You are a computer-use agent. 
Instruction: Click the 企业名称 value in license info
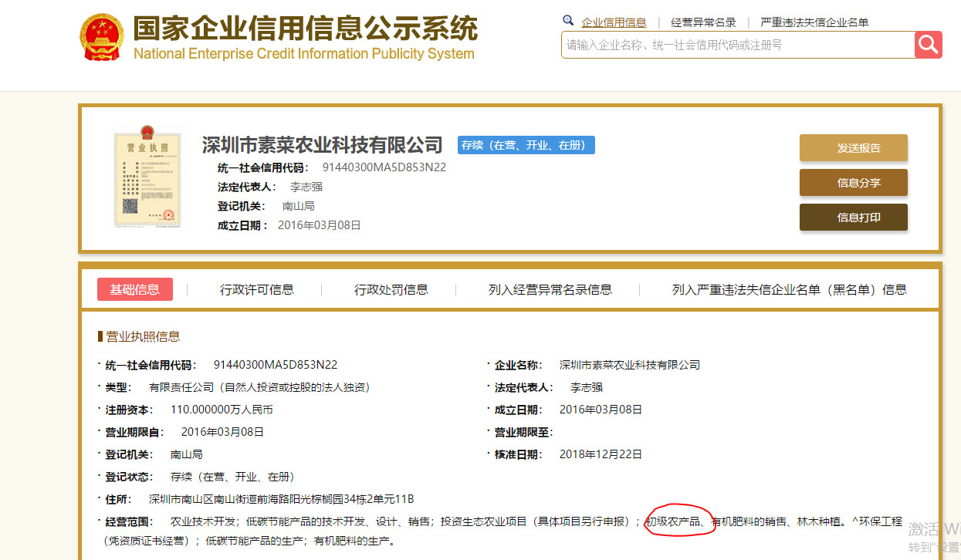click(x=630, y=365)
